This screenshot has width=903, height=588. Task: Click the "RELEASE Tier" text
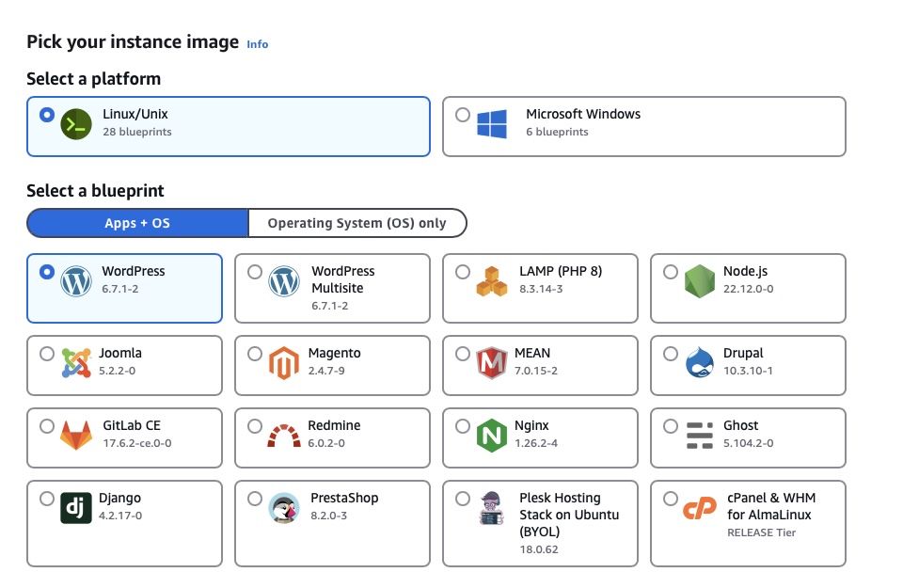761,532
